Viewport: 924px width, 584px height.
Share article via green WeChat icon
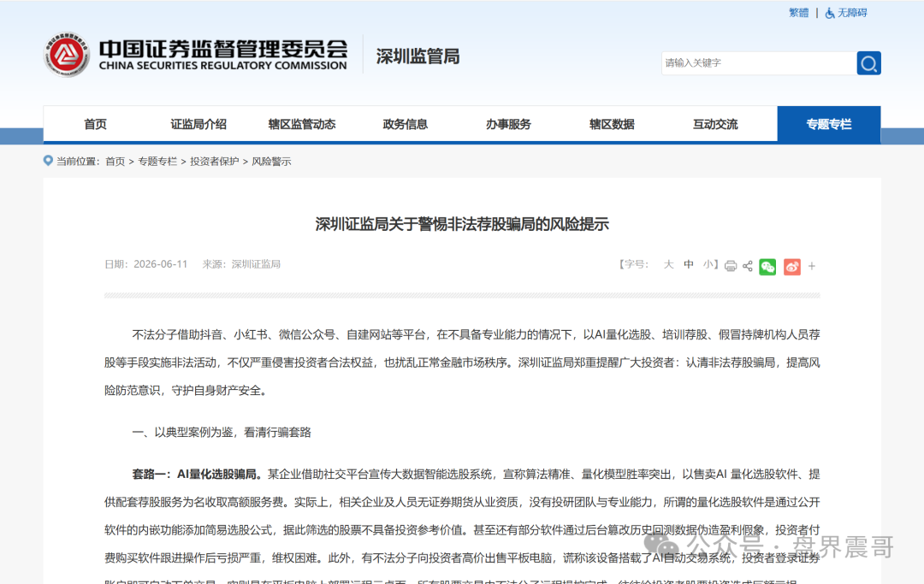click(767, 267)
